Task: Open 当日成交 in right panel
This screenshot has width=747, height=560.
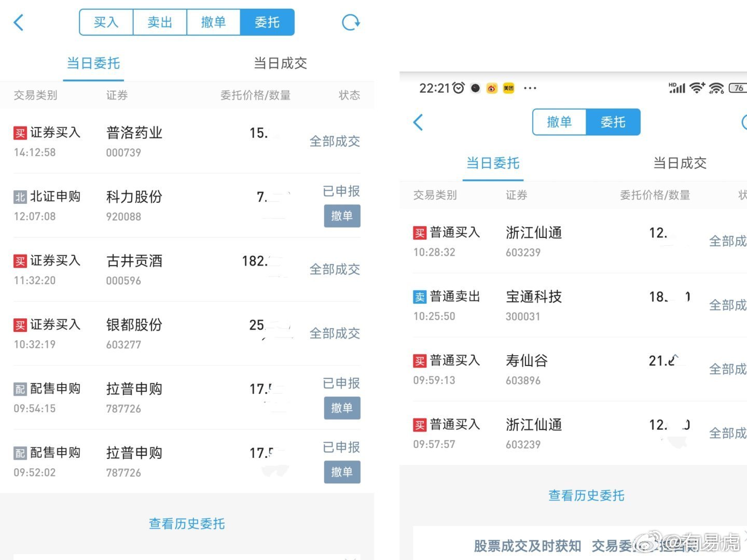Action: (680, 163)
